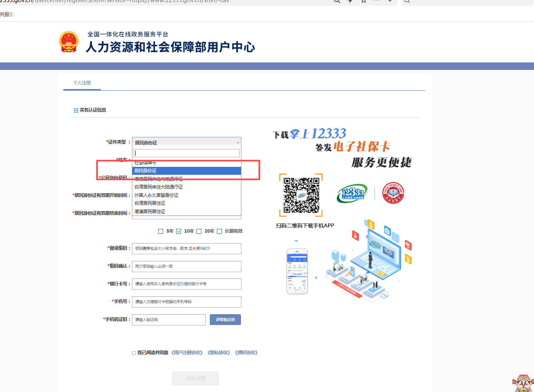
Task: Click the 登录密码 input field
Action: (x=186, y=248)
